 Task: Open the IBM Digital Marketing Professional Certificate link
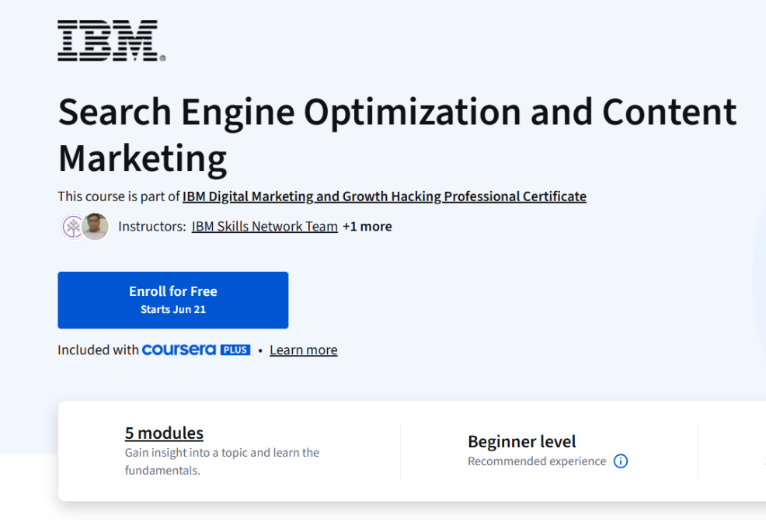[x=384, y=196]
